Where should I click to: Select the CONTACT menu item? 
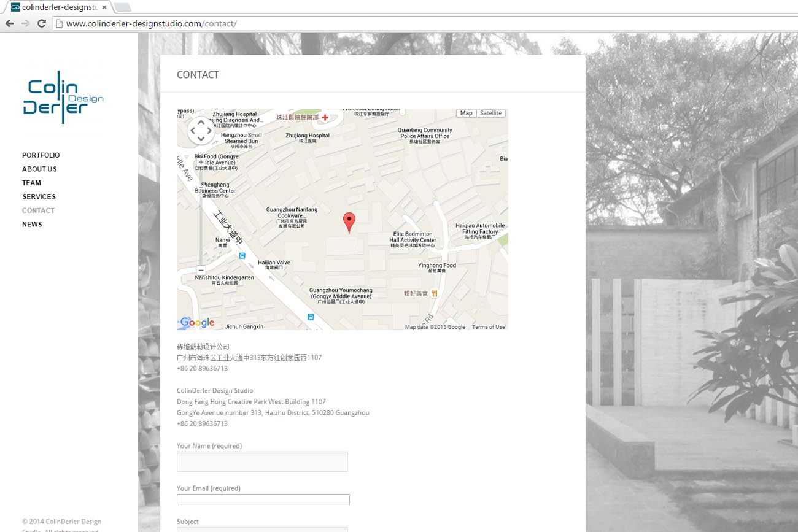coord(38,210)
